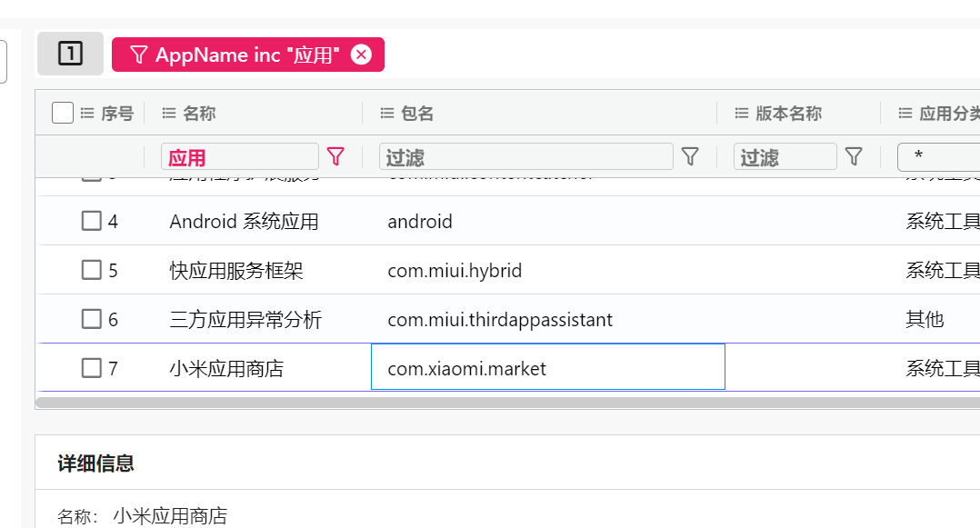980x528 pixels.
Task: Sort by the 名称 column header
Action: 199,113
